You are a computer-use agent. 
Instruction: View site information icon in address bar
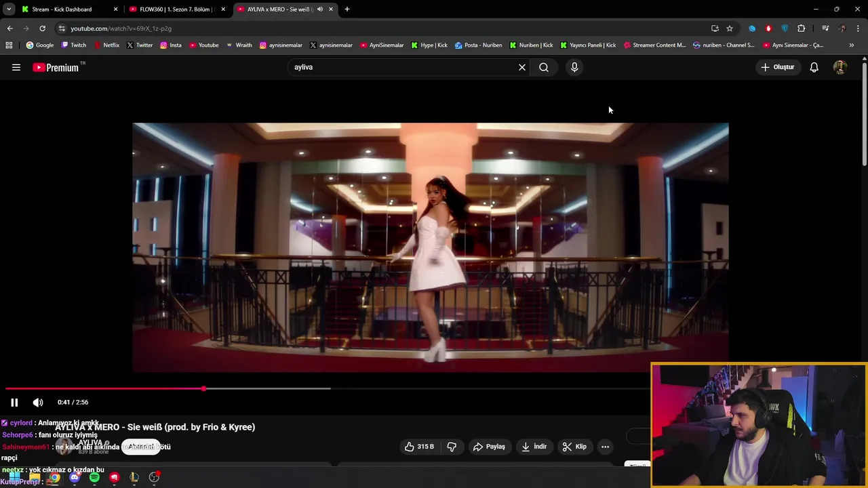(62, 28)
